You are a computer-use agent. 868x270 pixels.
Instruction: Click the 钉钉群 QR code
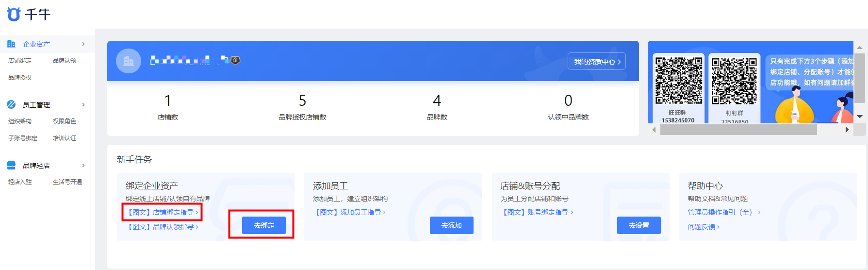pyautogui.click(x=734, y=81)
